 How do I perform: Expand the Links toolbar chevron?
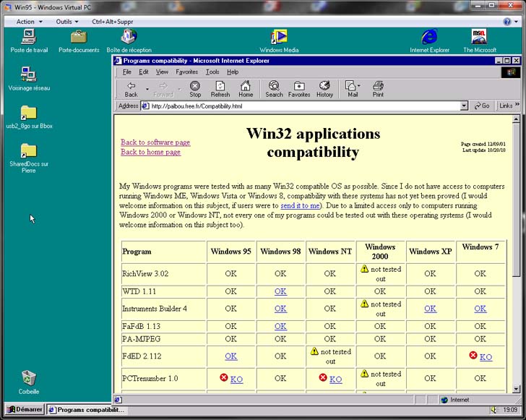click(517, 104)
